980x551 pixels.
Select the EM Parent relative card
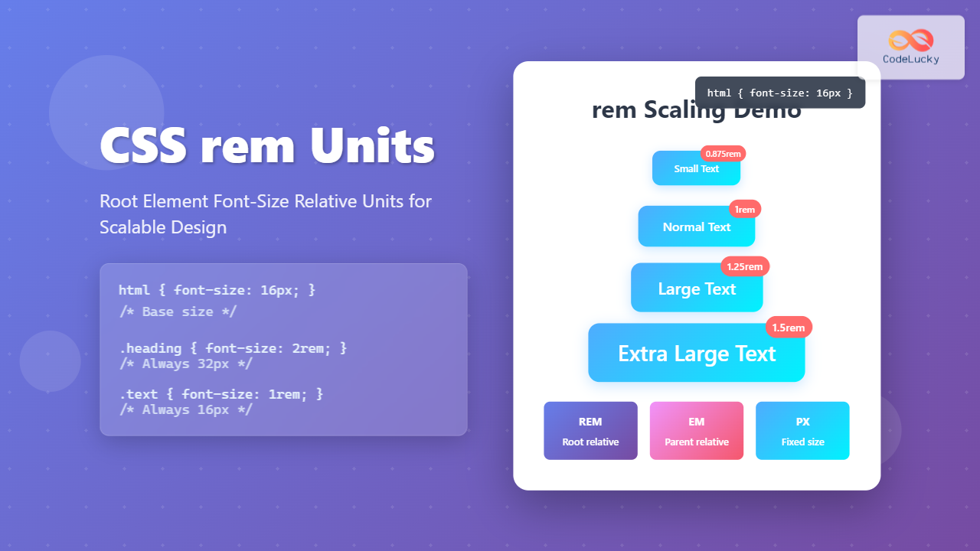point(696,431)
